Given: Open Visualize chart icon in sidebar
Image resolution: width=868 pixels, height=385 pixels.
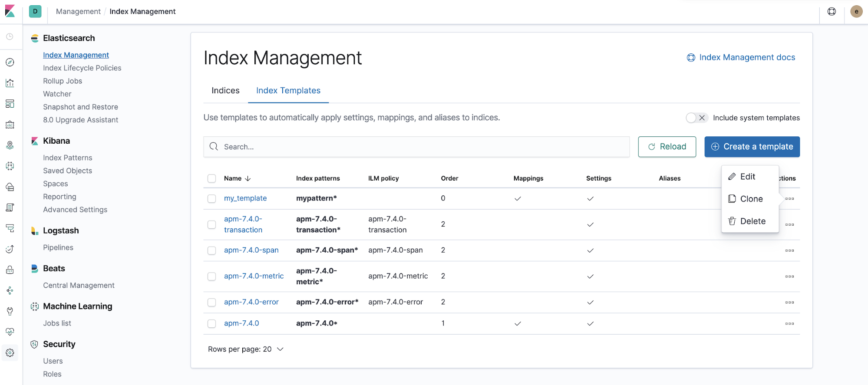Looking at the screenshot, I should pos(10,83).
